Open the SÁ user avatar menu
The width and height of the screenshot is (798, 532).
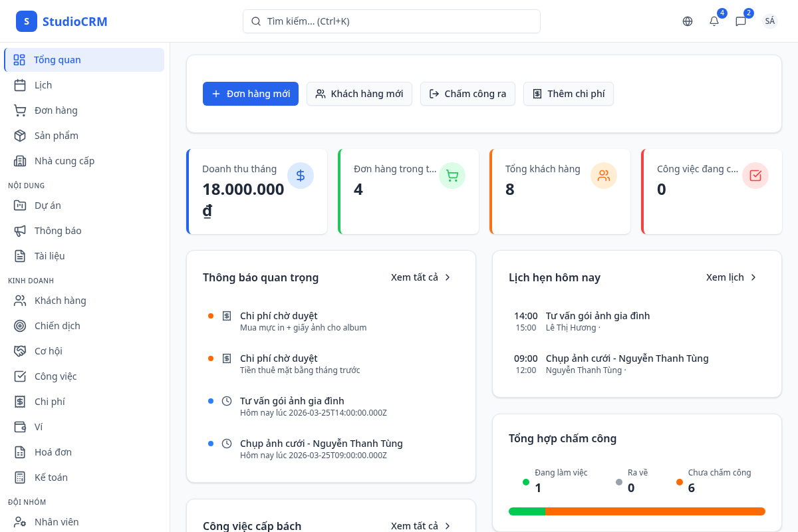pos(770,21)
